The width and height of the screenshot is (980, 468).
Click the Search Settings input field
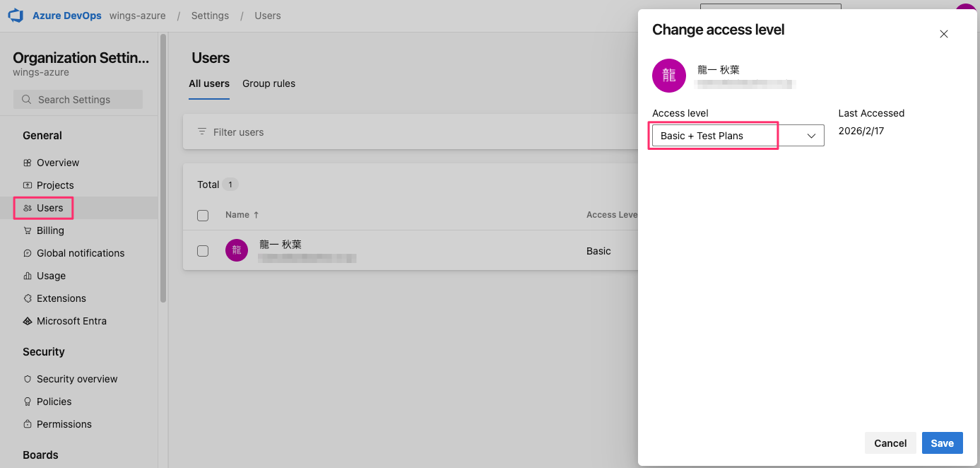[78, 100]
